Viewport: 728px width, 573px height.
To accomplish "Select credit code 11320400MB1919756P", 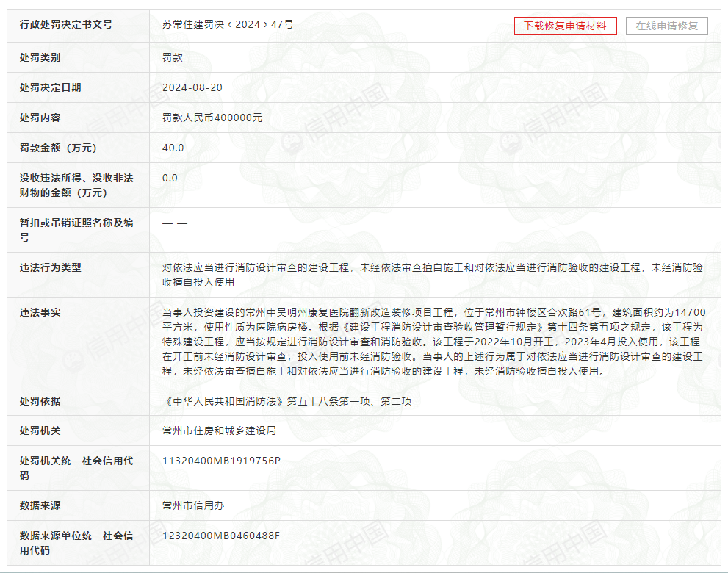I will [221, 461].
